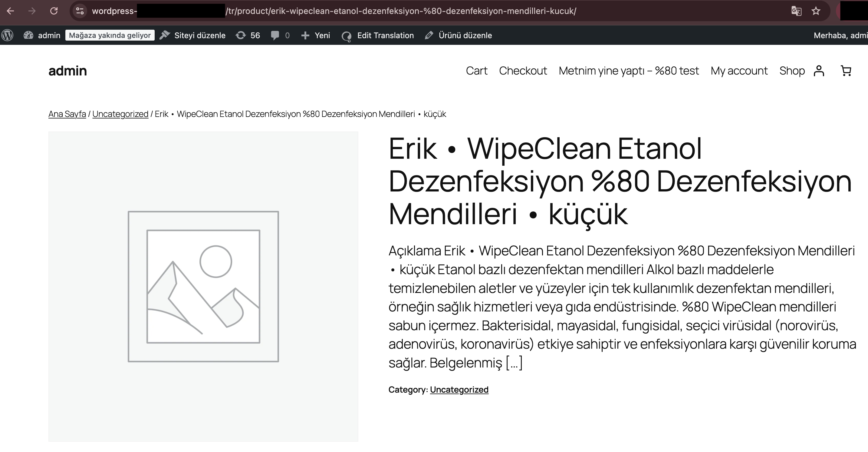Viewport: 868px width, 452px height.
Task: Click the Google Translate icon
Action: coord(796,11)
